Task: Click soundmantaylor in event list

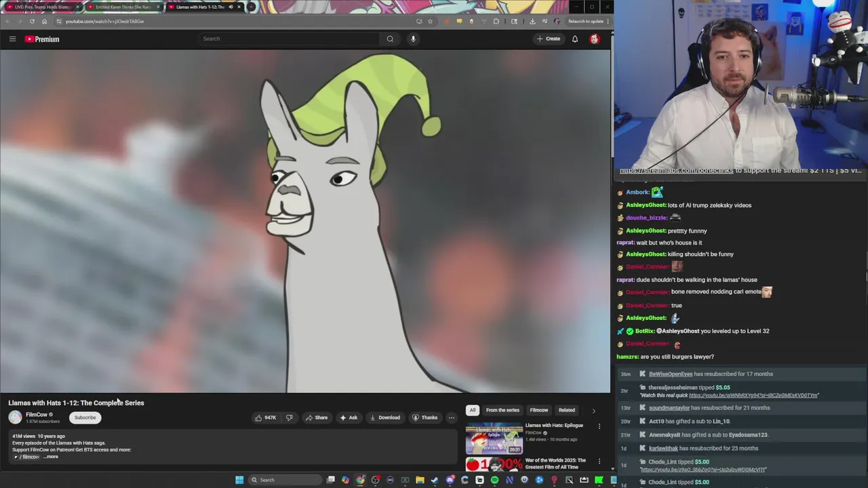Action: 669,408
